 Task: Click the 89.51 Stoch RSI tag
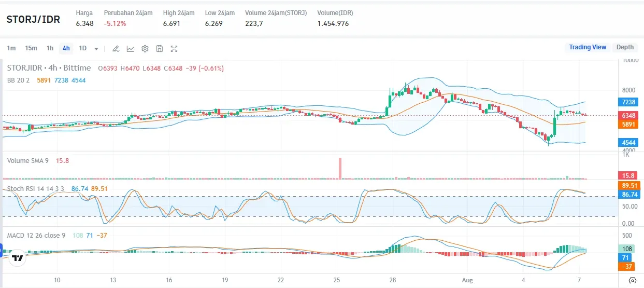pos(628,185)
